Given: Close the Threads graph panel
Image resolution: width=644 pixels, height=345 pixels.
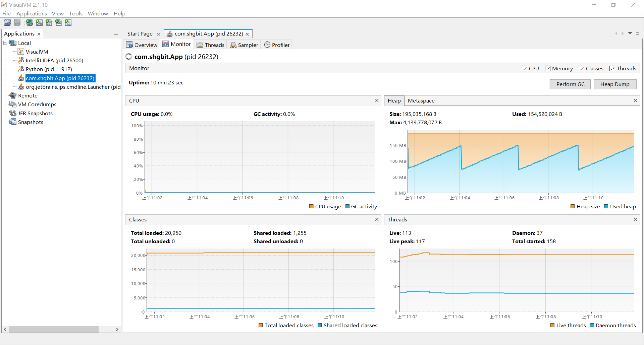Looking at the screenshot, I should [635, 219].
